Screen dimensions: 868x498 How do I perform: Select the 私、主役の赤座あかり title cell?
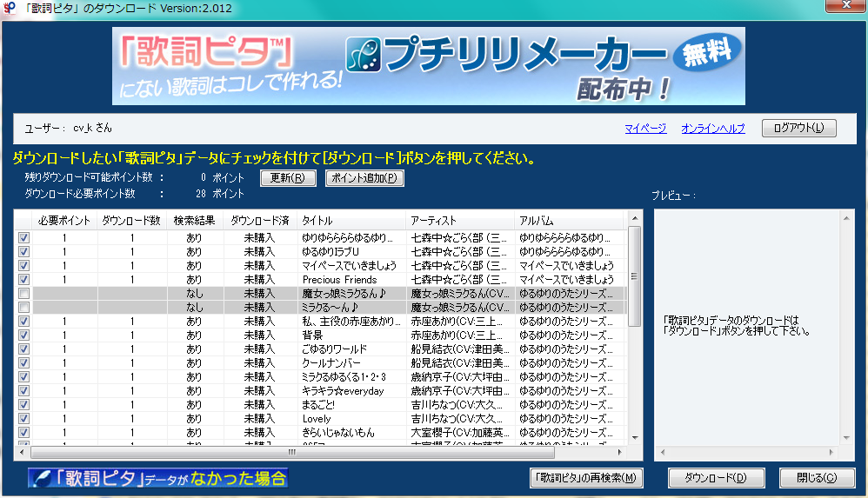pos(351,322)
